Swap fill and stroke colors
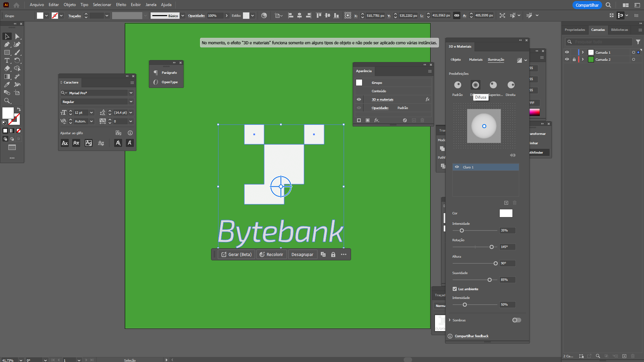 coord(19,109)
